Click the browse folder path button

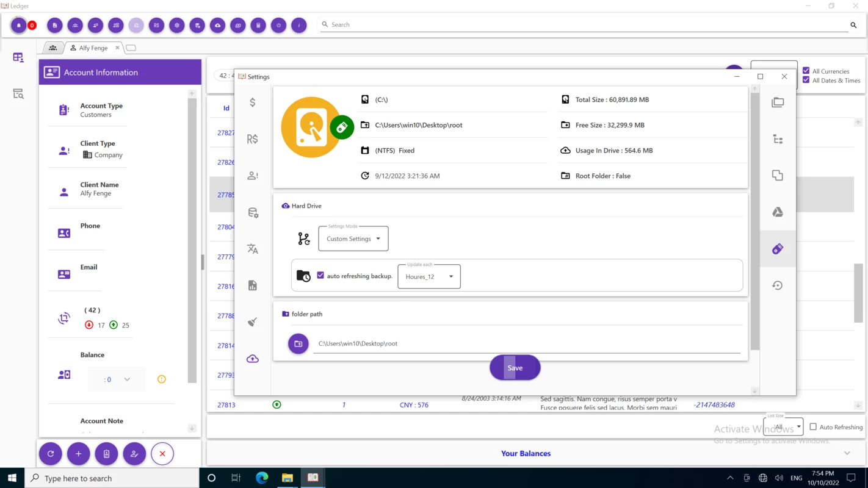[x=298, y=344]
